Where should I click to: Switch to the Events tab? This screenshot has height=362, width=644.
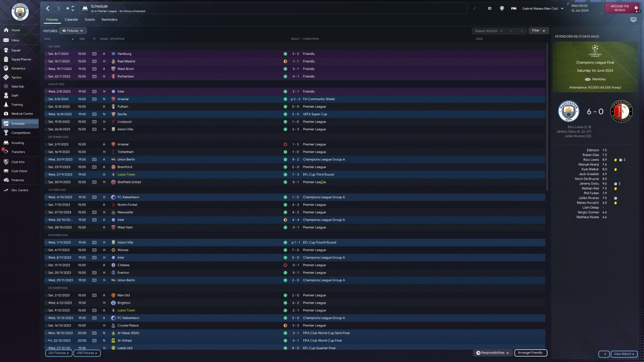pyautogui.click(x=90, y=20)
